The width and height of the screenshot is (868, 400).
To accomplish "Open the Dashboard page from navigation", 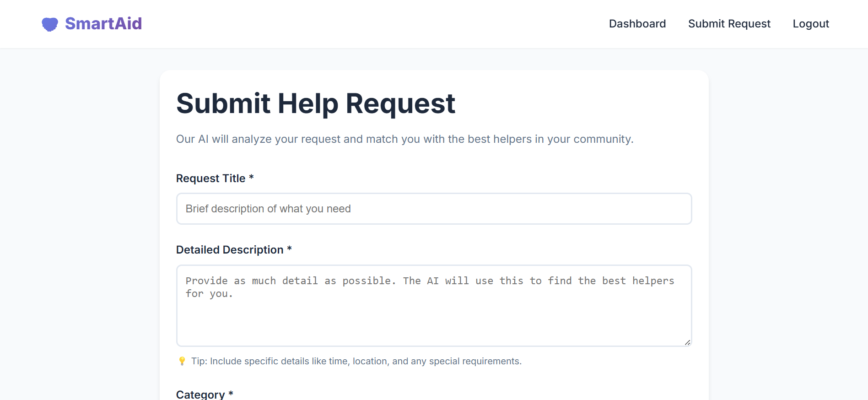I will pos(637,24).
